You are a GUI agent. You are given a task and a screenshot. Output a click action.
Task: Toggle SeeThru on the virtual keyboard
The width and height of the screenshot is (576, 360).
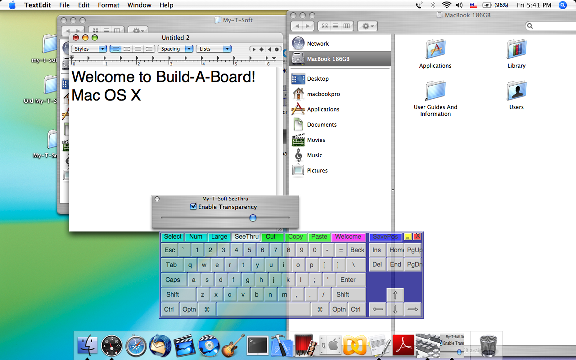(246, 237)
